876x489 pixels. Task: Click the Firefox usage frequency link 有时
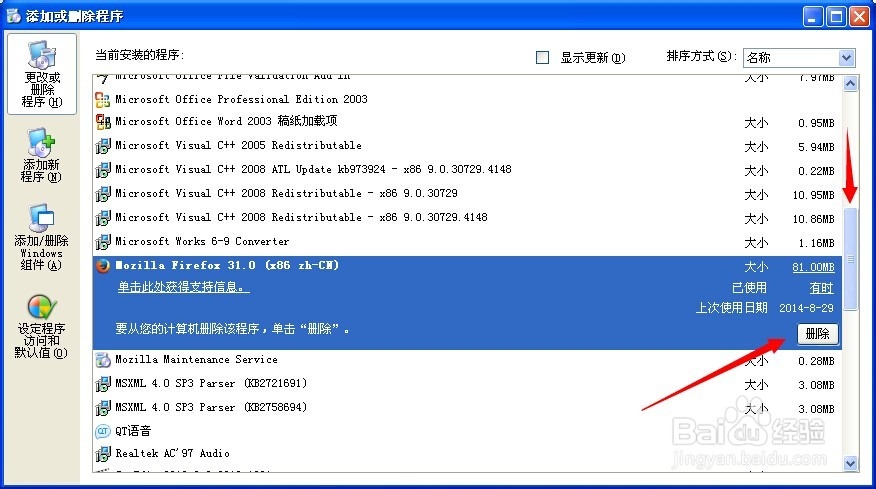(x=821, y=288)
